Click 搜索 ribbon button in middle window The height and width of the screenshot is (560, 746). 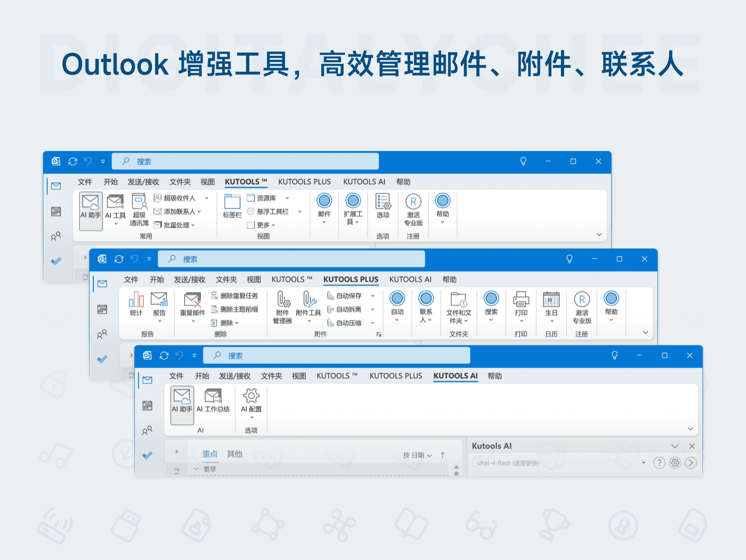point(491,306)
